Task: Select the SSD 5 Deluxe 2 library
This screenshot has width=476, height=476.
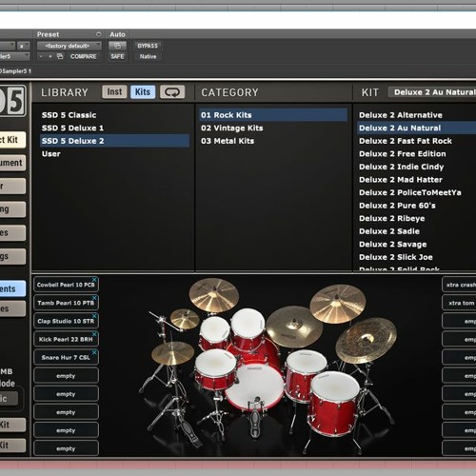Action: 114,141
